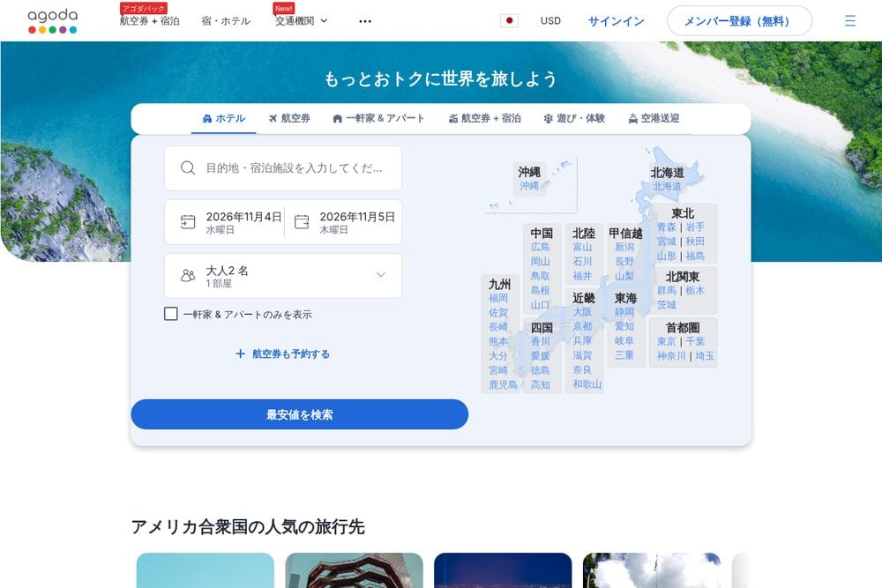Open 航空券＋宿泊 in top navigation

(150, 21)
